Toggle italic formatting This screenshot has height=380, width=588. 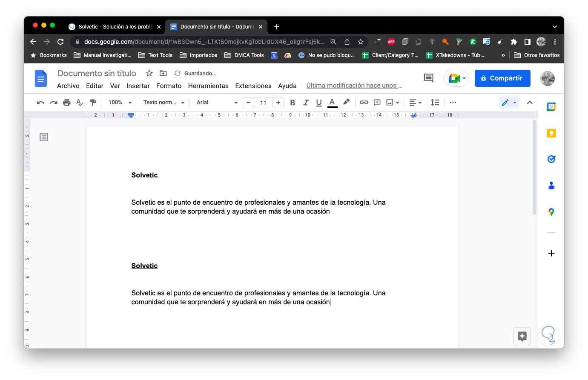point(306,103)
